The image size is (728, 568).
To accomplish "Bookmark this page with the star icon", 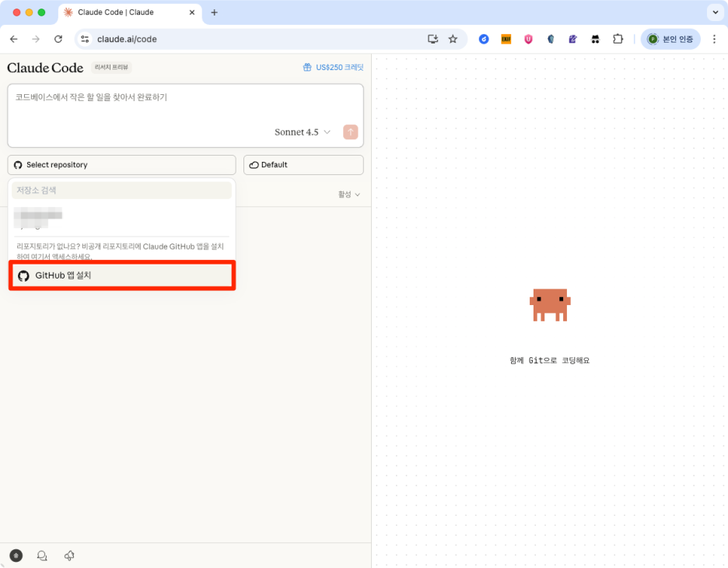I will (453, 39).
